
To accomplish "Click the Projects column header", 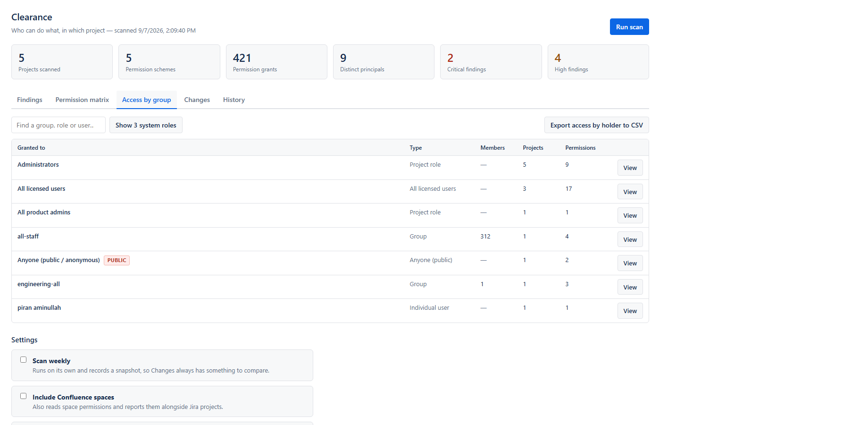I will [533, 148].
